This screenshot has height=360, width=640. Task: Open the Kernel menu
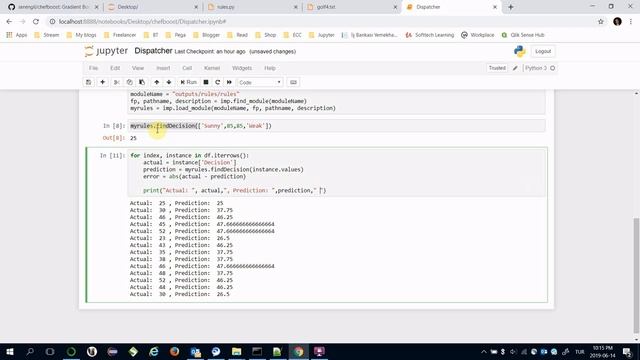(212, 68)
